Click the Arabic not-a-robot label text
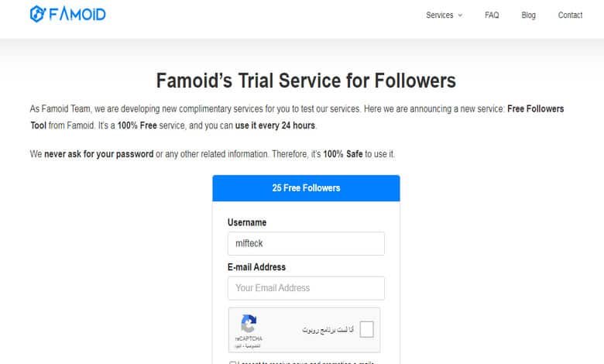Screen dimensions: 604x364 (328, 330)
